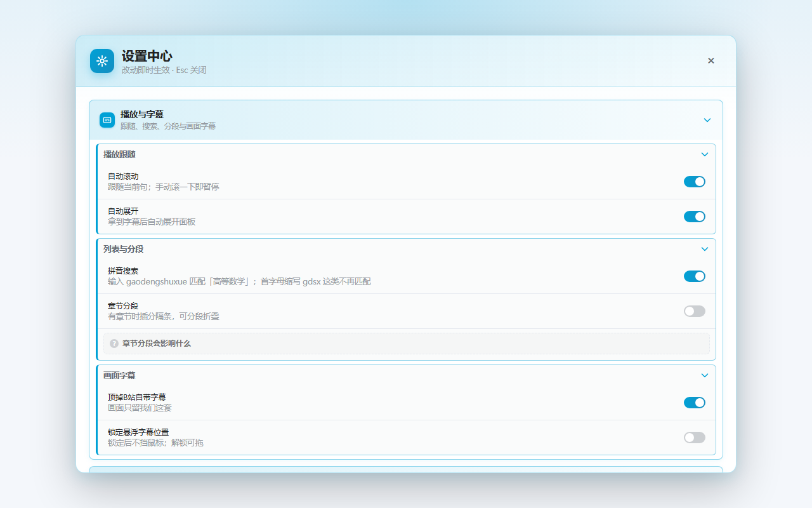Screen dimensions: 812x508
Task: Collapse the 列表与分段 group chevron
Action: [705, 249]
